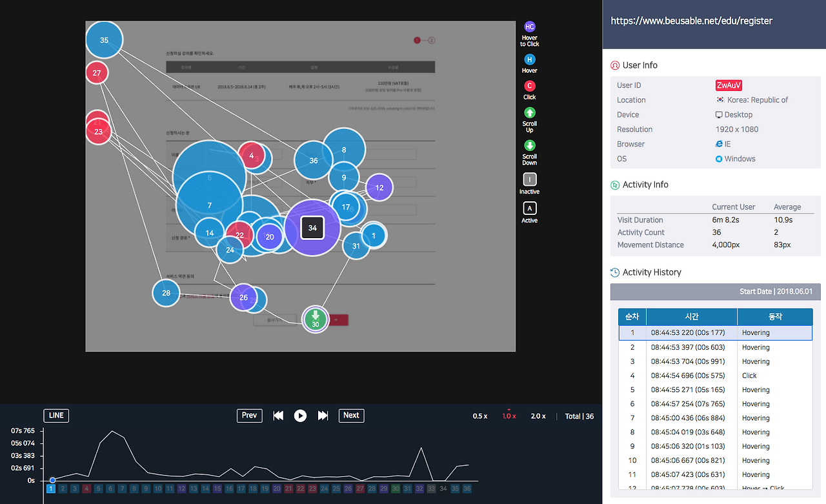Viewport: 826px width, 504px height.
Task: Toggle the Inactive legend icon
Action: [530, 179]
